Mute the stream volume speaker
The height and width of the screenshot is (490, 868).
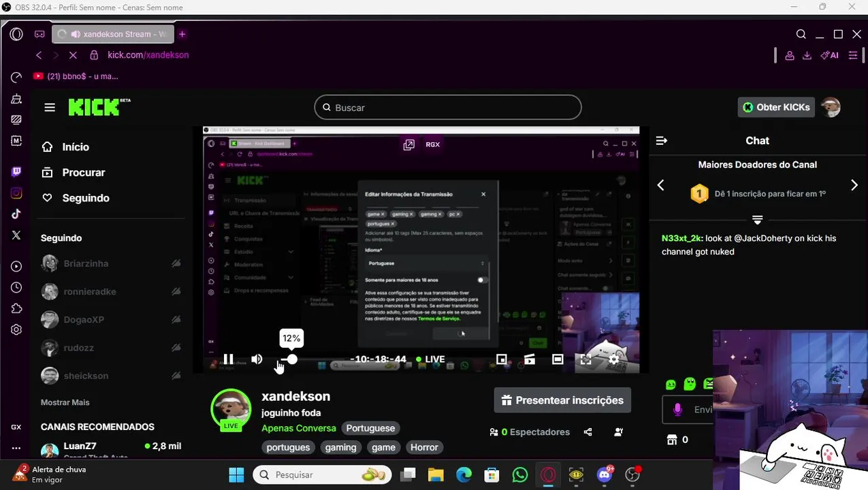tap(257, 359)
